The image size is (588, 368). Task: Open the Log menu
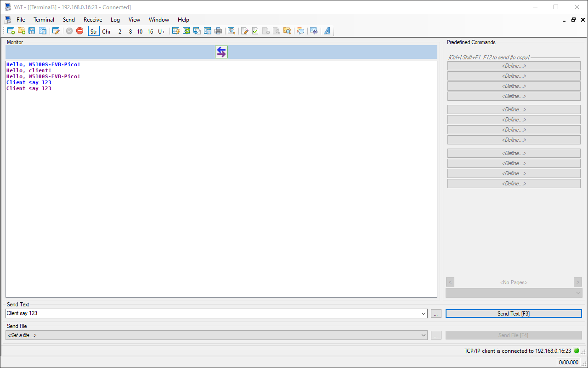coord(115,20)
